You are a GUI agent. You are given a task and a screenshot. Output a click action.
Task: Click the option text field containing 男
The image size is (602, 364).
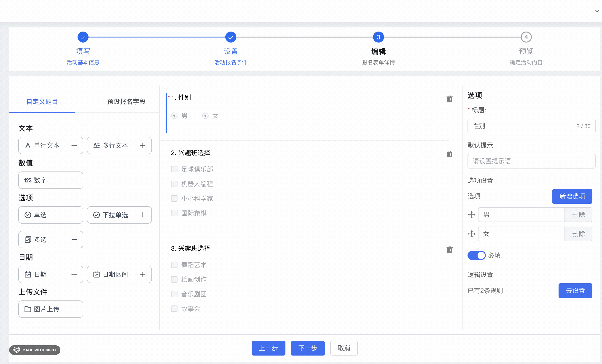[x=521, y=215]
